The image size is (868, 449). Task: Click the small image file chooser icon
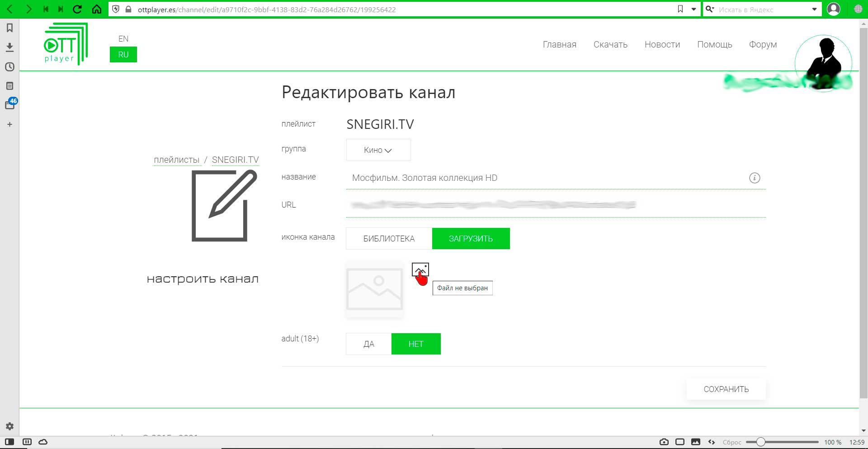[x=420, y=269]
